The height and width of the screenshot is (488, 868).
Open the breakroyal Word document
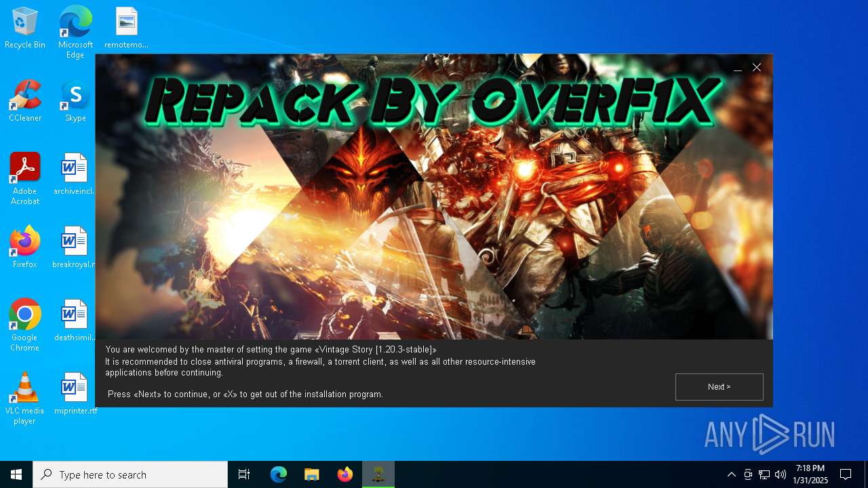73,247
